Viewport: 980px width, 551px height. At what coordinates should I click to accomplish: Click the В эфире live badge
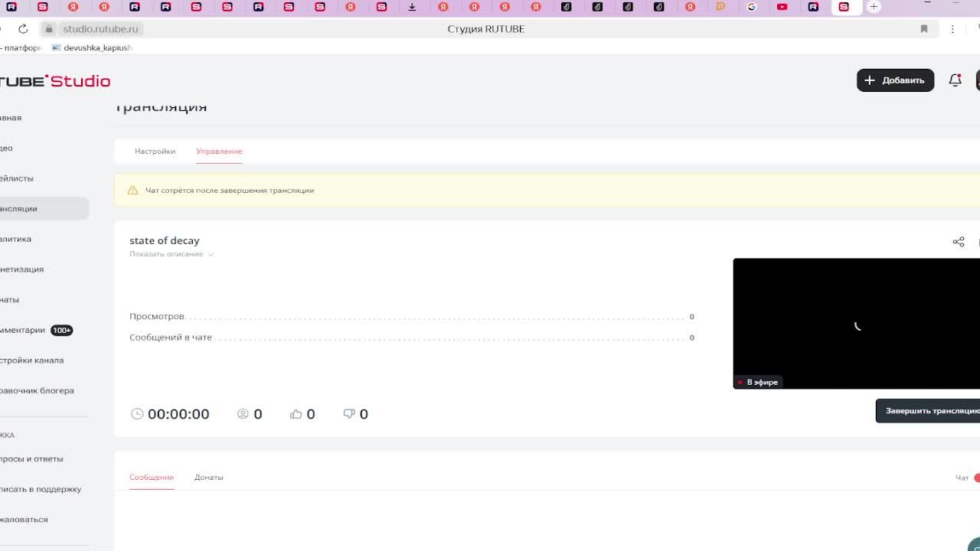[x=758, y=382]
